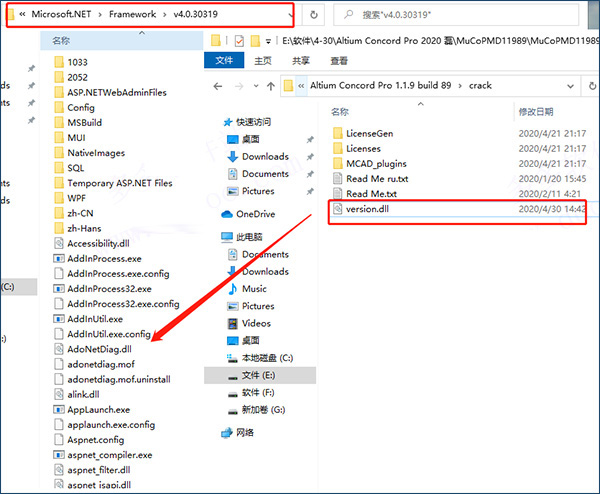Viewport: 600px width, 494px height.
Task: Select the zh-Hans folder
Action: point(78,228)
